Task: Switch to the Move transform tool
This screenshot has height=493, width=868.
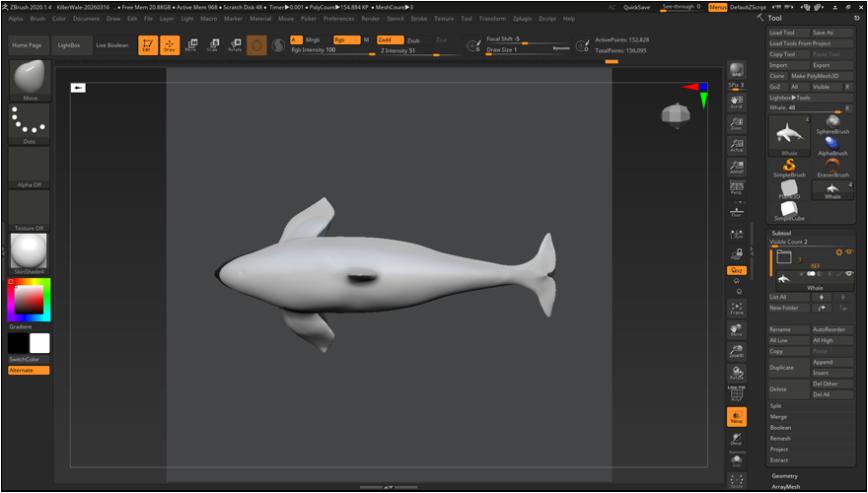Action: 190,45
